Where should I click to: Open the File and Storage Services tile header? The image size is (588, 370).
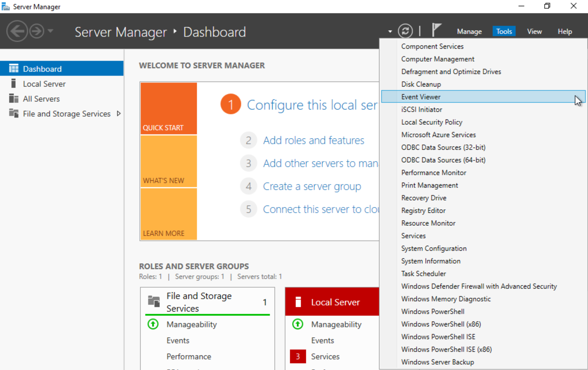coord(207,302)
